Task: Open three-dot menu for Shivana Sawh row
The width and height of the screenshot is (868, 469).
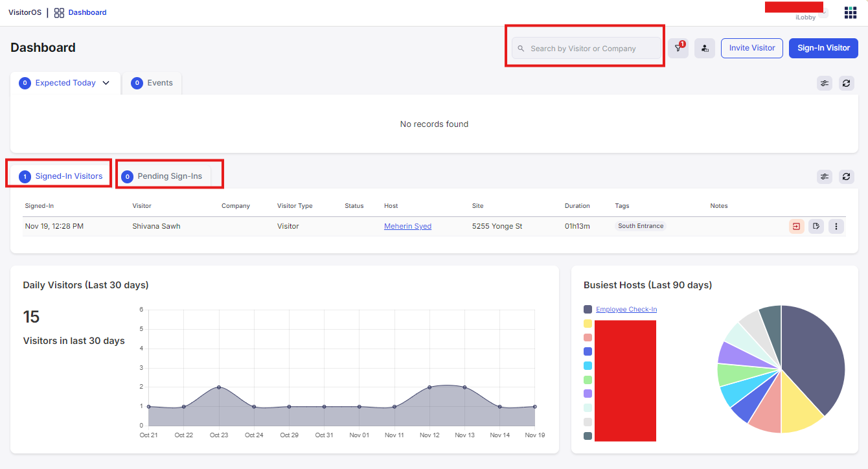Action: point(836,226)
